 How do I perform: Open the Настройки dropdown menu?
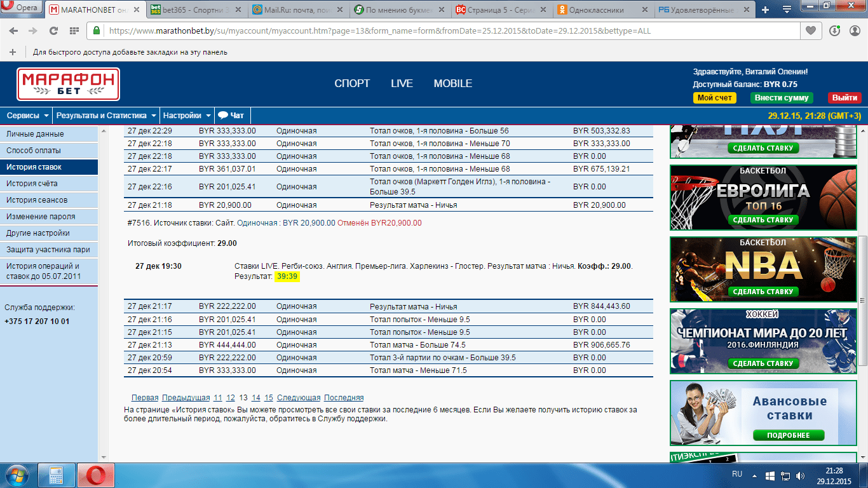click(x=187, y=116)
